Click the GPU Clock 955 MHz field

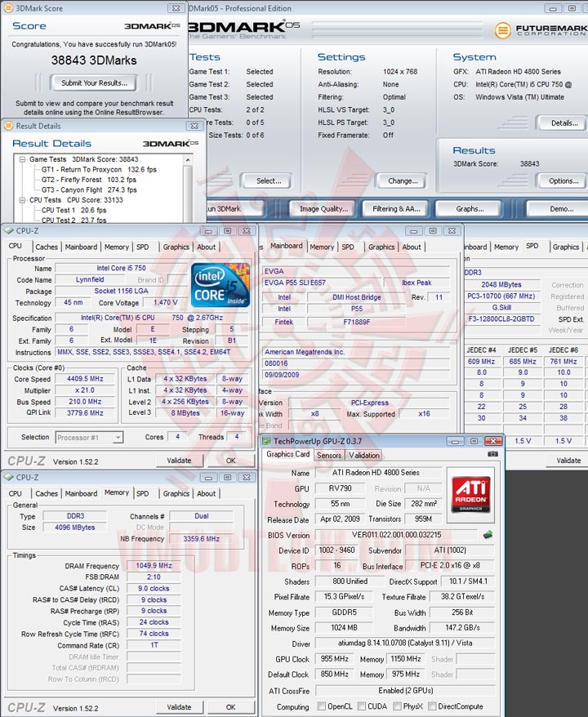pos(335,659)
